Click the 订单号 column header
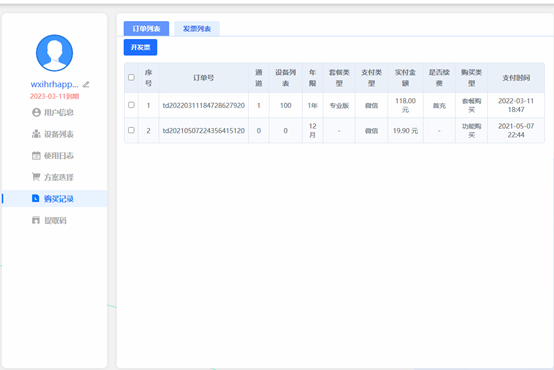This screenshot has height=370, width=554. [204, 78]
